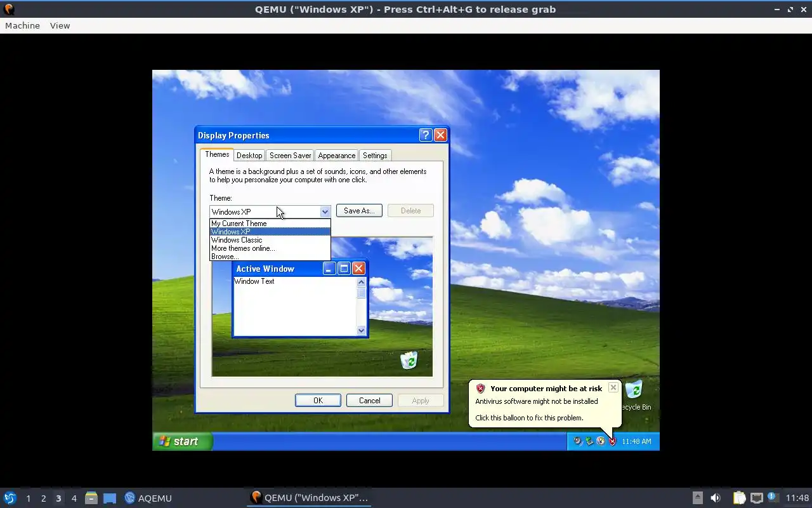Open the file manager drawer icon in panel
Screen dimensions: 812x508
tap(91, 498)
